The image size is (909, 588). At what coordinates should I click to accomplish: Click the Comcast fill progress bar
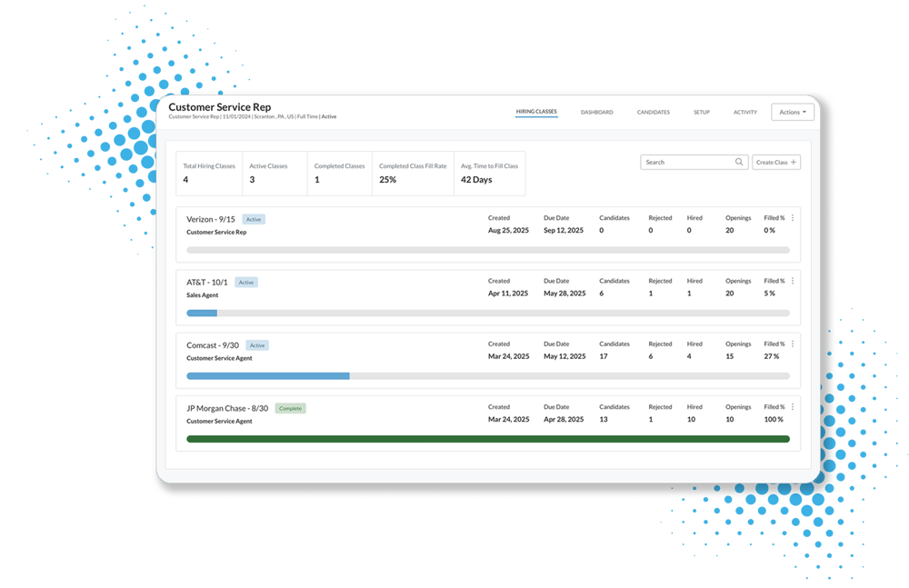[487, 375]
